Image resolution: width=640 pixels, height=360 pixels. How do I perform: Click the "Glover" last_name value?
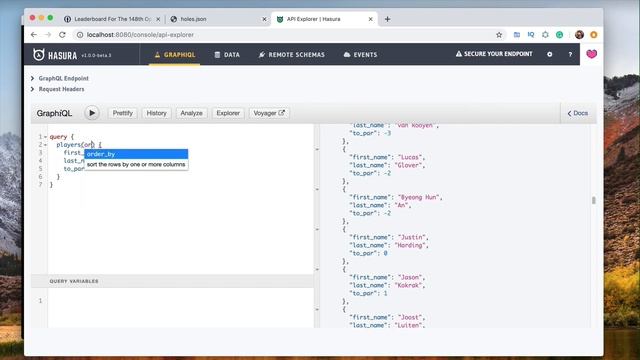click(409, 165)
